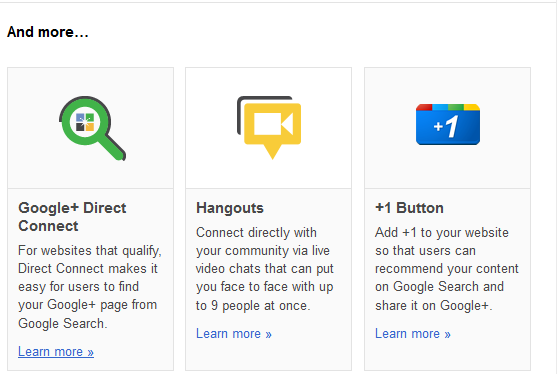Image resolution: width=559 pixels, height=374 pixels.
Task: Follow the Learn more link for +1 Button
Action: click(413, 334)
